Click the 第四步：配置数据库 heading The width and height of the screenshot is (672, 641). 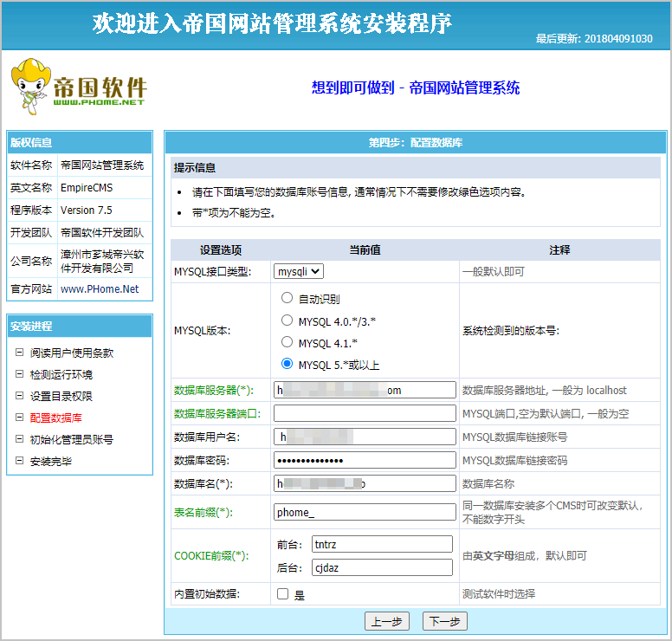coord(416,143)
